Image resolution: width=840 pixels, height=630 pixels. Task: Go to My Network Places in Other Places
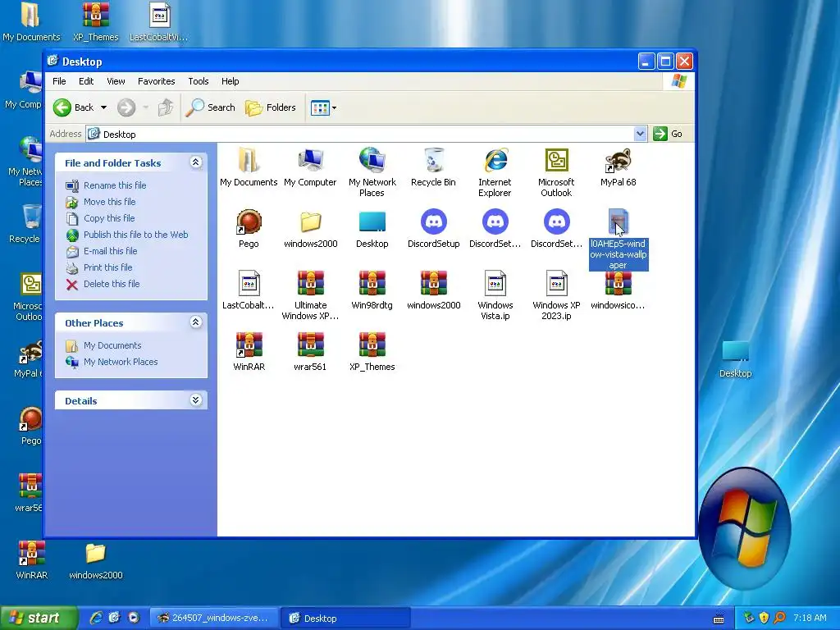pos(121,362)
